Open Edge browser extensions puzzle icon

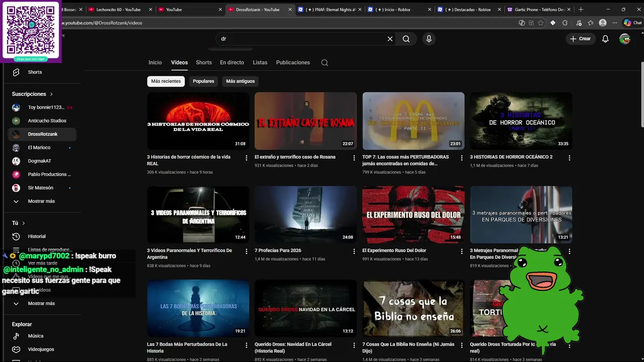click(x=565, y=23)
